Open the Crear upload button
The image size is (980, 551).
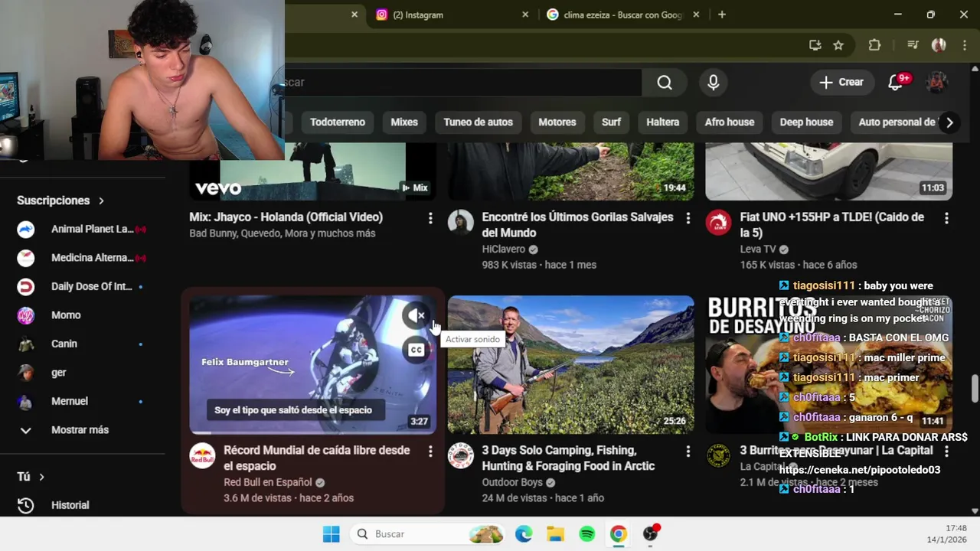pyautogui.click(x=841, y=83)
